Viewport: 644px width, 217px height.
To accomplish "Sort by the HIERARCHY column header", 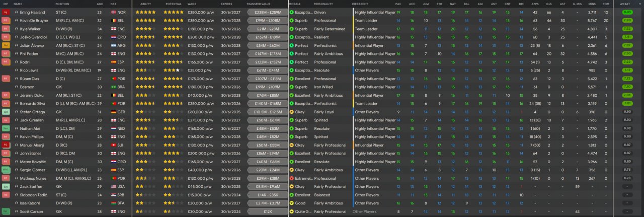I will click(x=360, y=4).
